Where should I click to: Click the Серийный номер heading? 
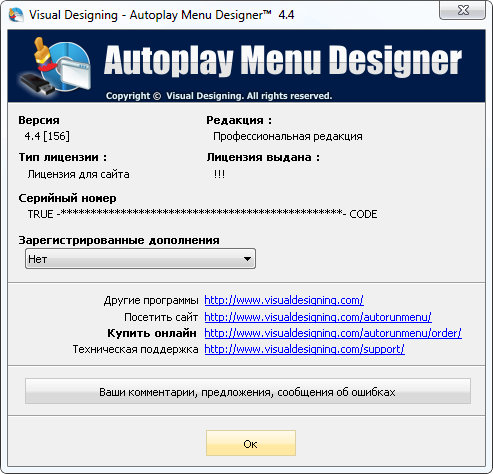coord(67,198)
